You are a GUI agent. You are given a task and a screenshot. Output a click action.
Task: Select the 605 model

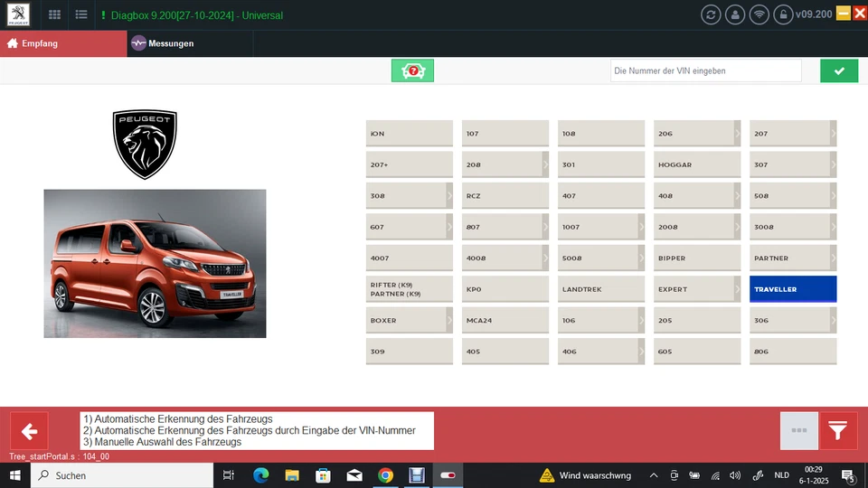[697, 352]
